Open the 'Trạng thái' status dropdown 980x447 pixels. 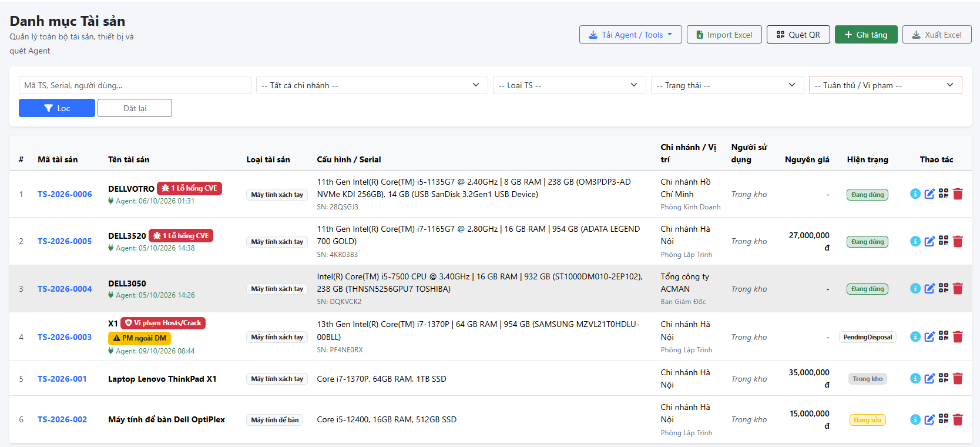[x=727, y=85]
